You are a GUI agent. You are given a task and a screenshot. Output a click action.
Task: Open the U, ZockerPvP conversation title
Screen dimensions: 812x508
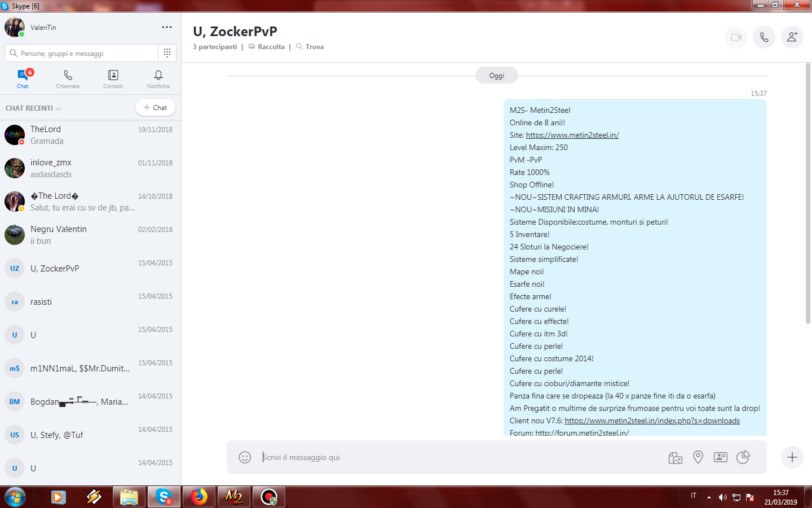[x=235, y=32]
